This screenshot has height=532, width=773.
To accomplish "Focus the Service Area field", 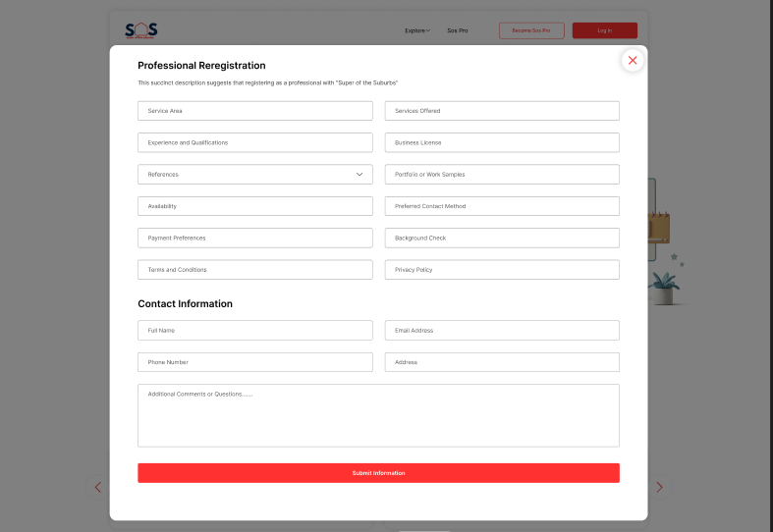I will coord(255,111).
